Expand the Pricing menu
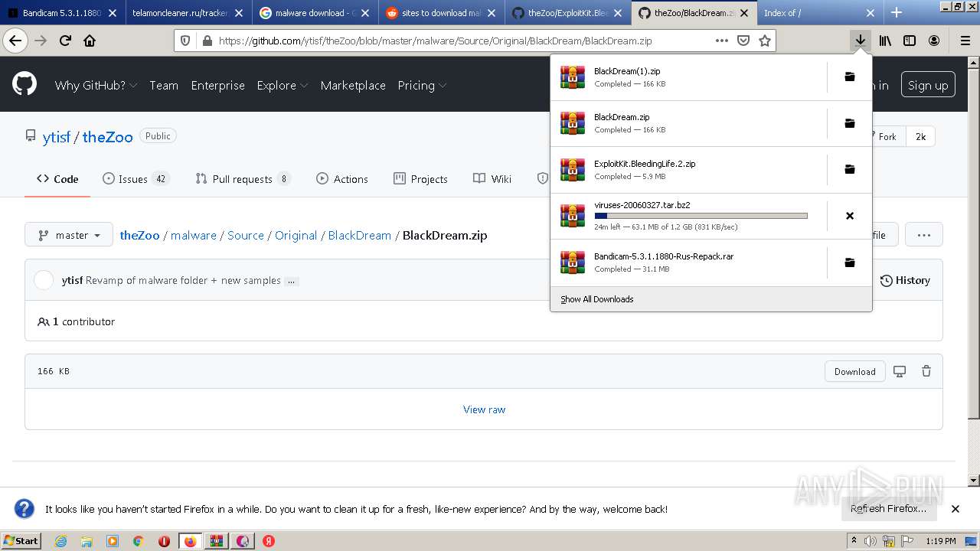The image size is (980, 551). point(422,86)
